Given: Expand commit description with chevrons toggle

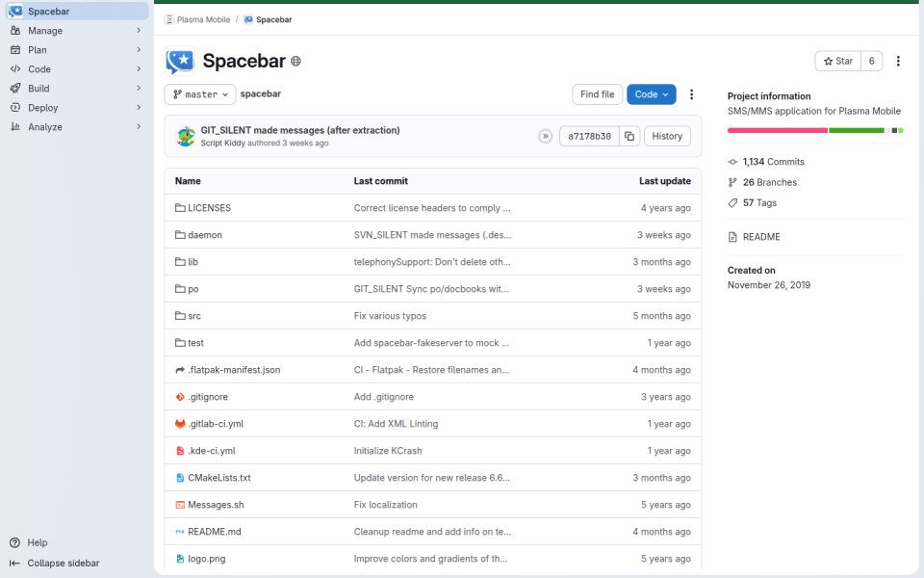Looking at the screenshot, I should (x=545, y=136).
